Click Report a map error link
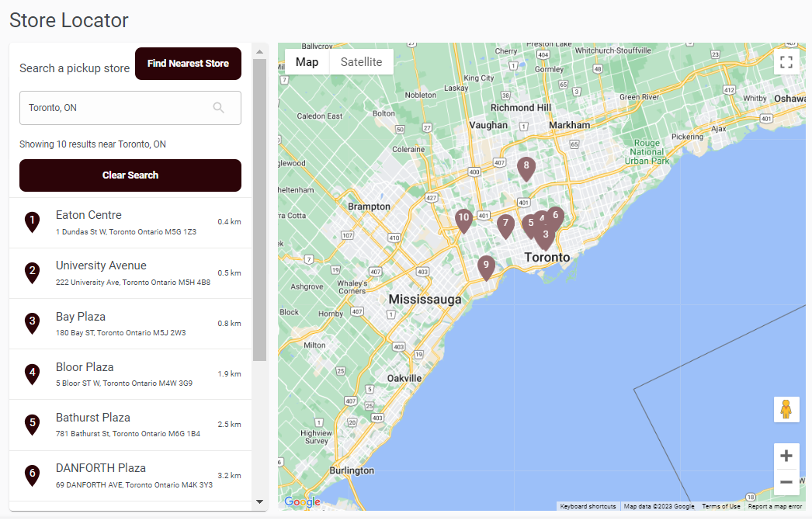Viewport: 812px width, 524px height. [775, 506]
